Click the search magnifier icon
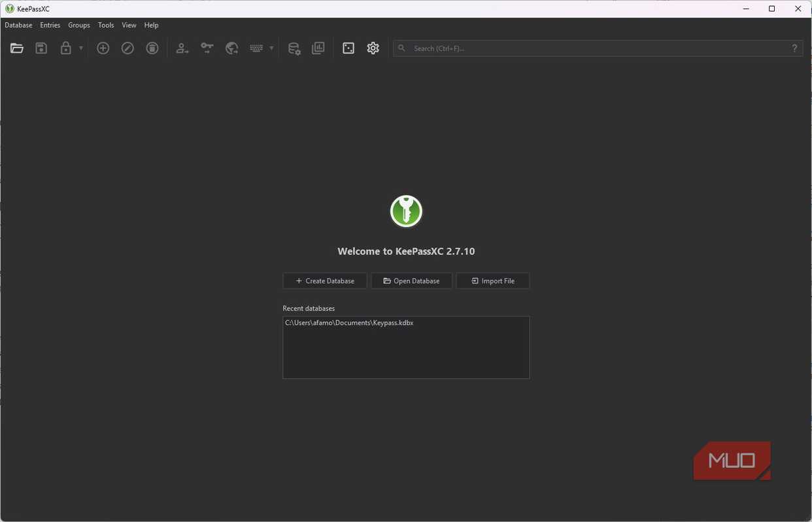This screenshot has width=812, height=522. tap(401, 48)
